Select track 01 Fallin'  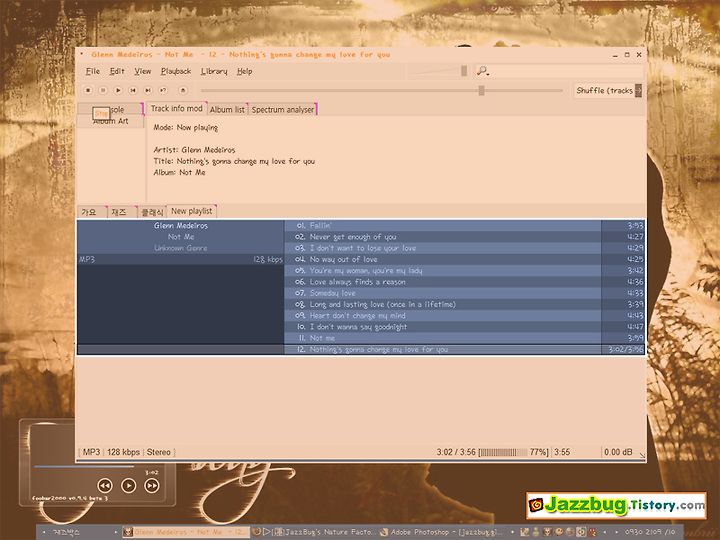(x=464, y=225)
